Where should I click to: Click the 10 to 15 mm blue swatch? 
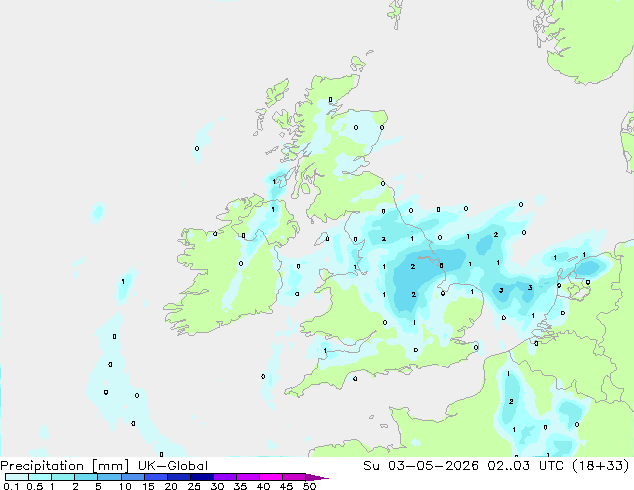tap(132, 477)
